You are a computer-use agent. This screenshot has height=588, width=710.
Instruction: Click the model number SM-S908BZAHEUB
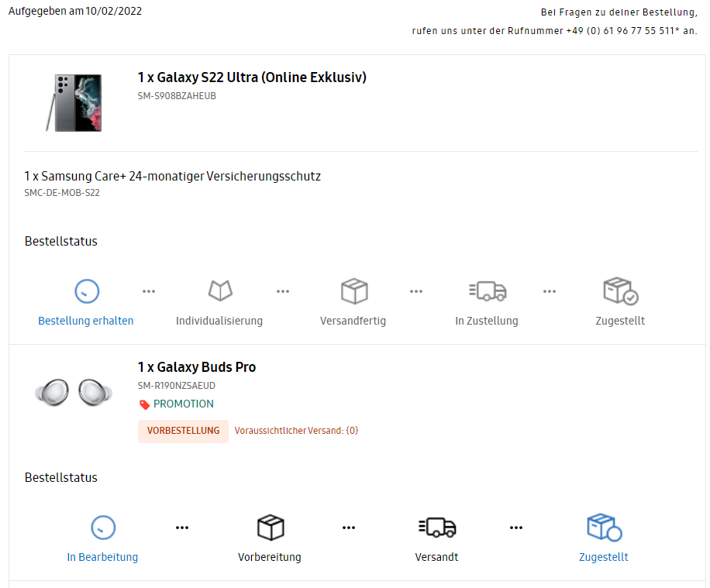(177, 96)
